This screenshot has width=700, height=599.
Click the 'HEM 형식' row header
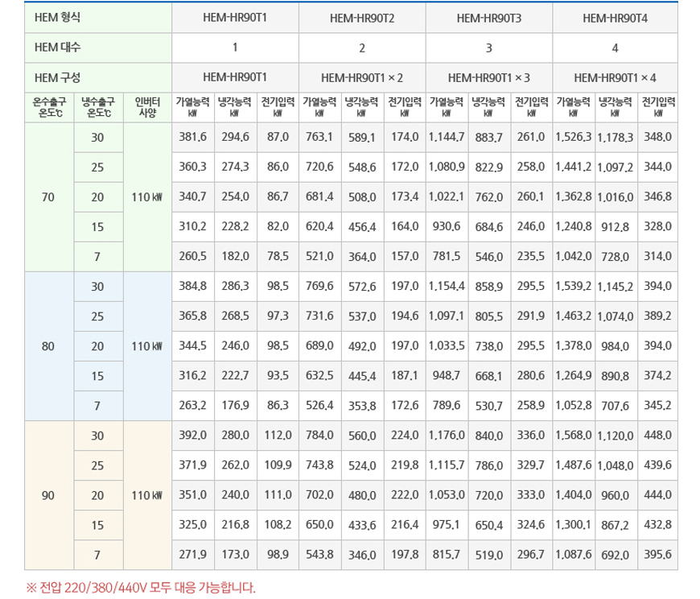point(98,18)
